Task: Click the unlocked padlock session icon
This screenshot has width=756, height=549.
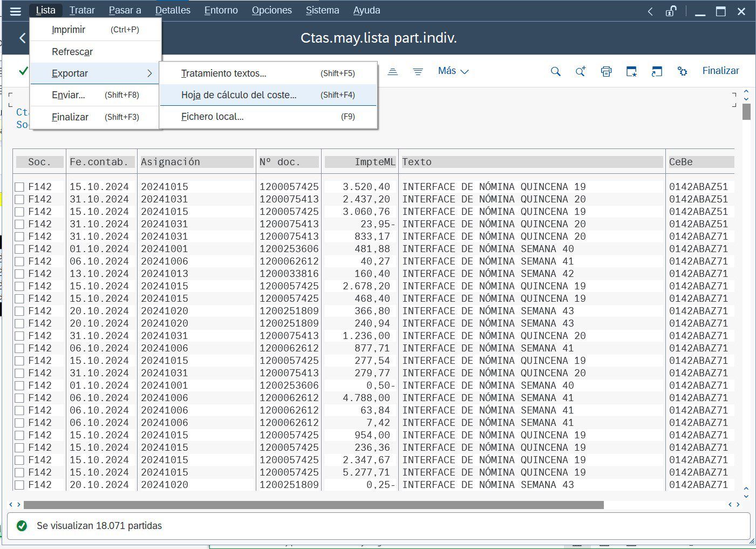Action: (671, 11)
